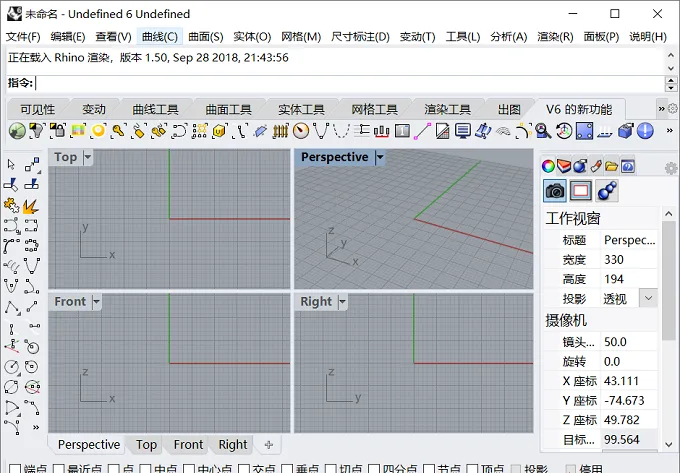Open the layers panel icon
This screenshot has height=473, width=680.
(564, 166)
